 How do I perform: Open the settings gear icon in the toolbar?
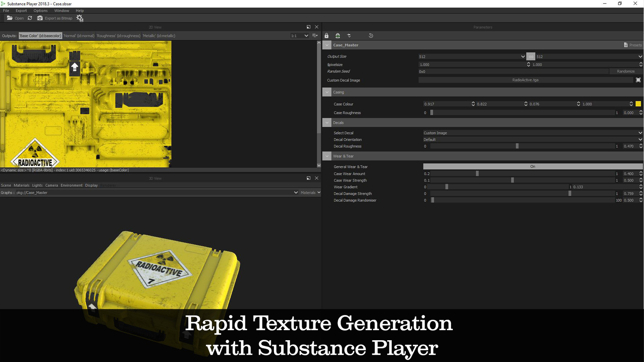80,18
